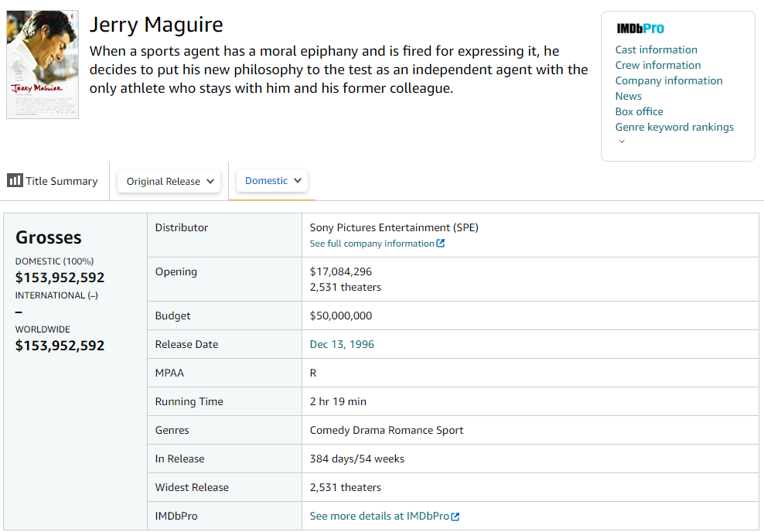Image resolution: width=764 pixels, height=532 pixels.
Task: Click the Grosses heading
Action: 49,237
